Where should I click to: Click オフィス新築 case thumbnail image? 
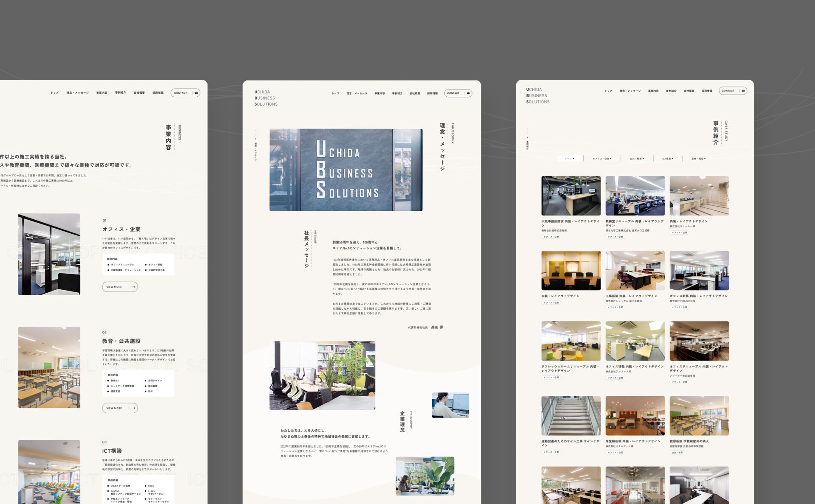(699, 271)
